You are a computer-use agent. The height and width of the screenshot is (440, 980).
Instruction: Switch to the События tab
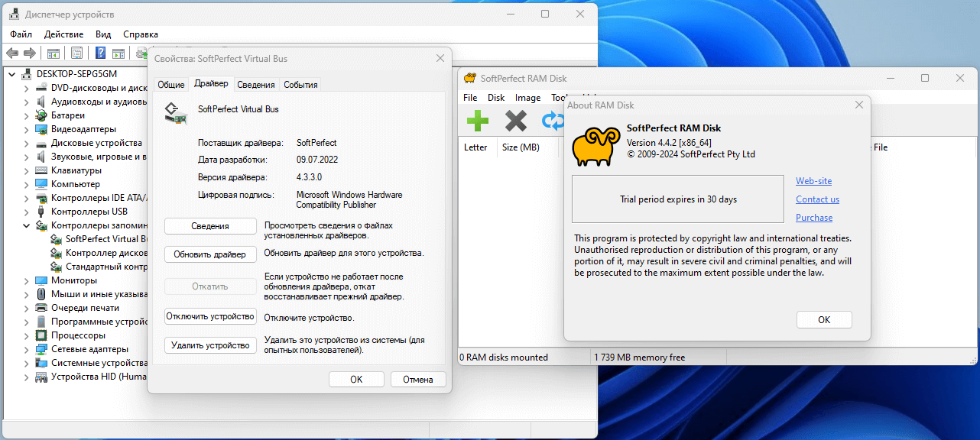[300, 85]
